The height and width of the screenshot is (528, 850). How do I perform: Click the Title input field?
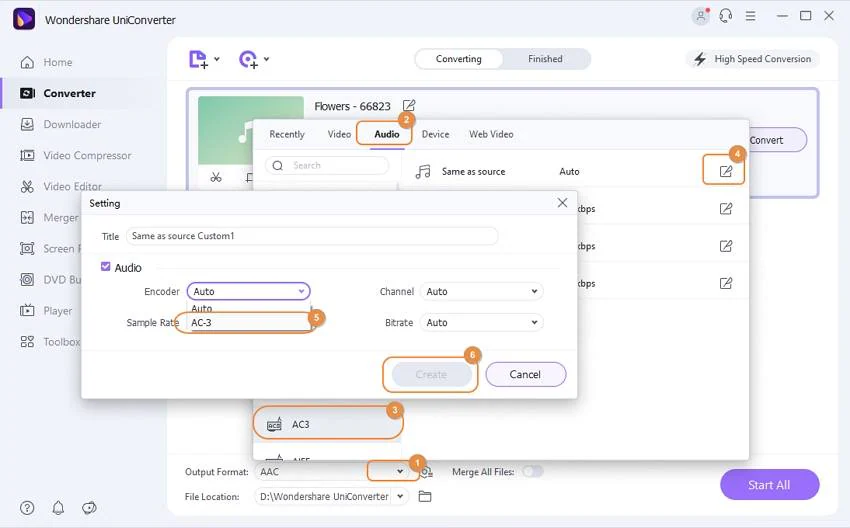point(312,236)
